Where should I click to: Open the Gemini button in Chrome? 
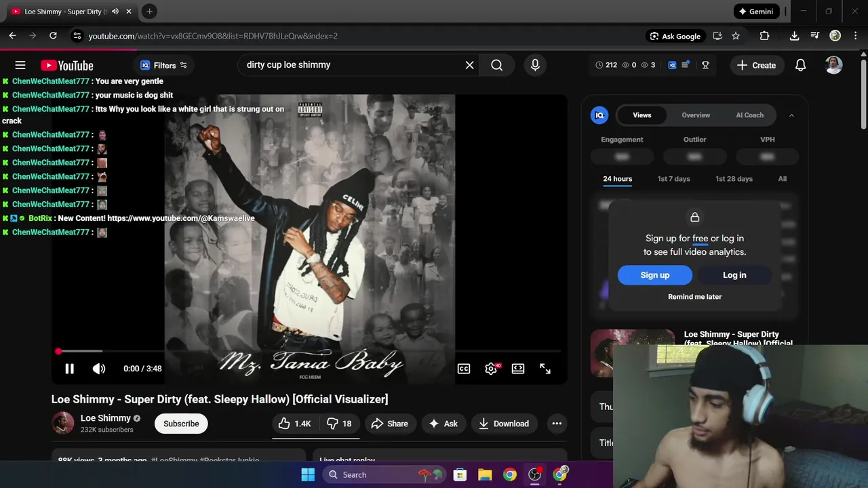[756, 12]
